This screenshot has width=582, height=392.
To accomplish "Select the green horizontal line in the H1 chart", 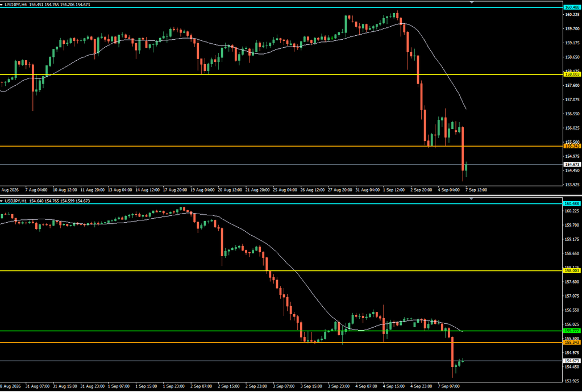I will (x=281, y=331).
